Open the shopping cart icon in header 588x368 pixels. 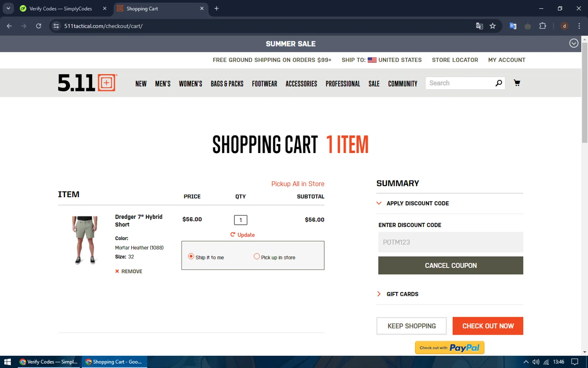(517, 83)
